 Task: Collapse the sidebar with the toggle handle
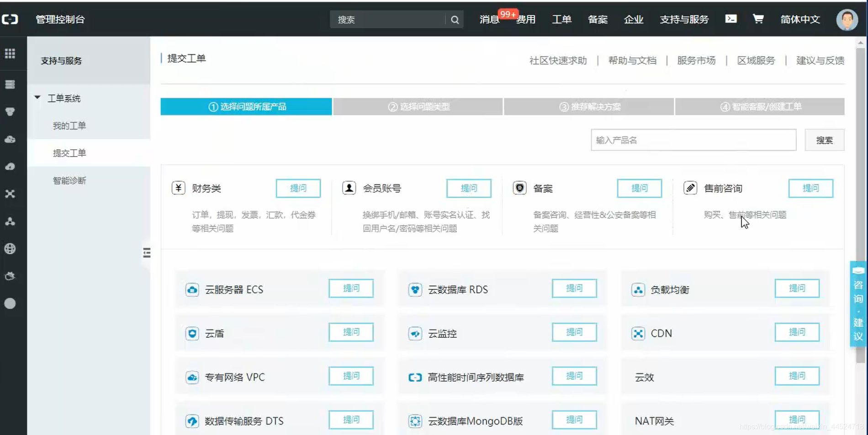click(x=147, y=253)
